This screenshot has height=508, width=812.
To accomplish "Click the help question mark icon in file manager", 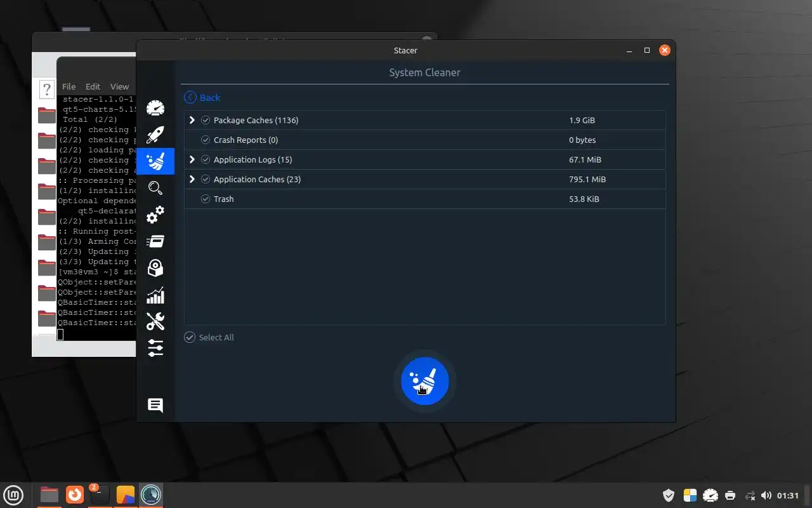I will click(x=46, y=90).
